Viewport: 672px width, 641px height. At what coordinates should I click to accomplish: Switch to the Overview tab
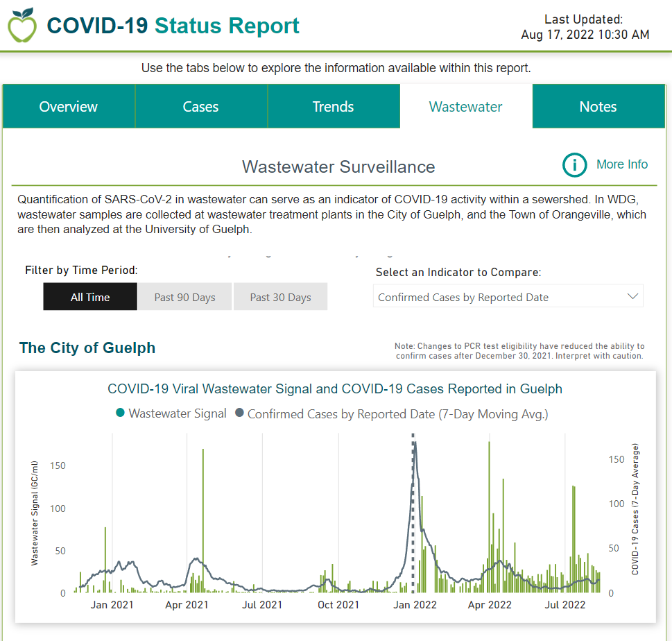point(69,106)
